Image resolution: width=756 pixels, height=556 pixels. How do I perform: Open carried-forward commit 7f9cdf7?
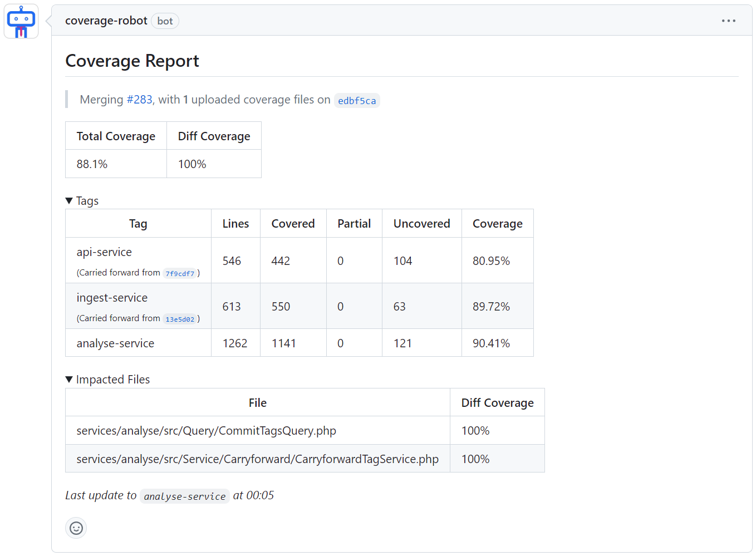pyautogui.click(x=180, y=273)
